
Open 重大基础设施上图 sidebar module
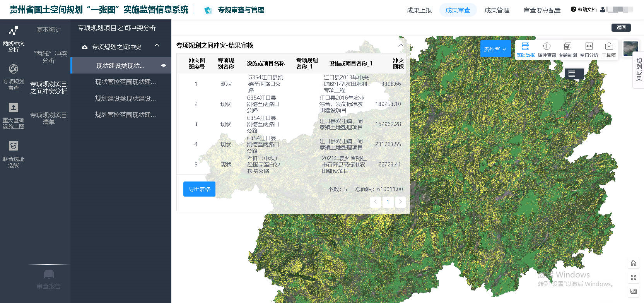tap(14, 115)
